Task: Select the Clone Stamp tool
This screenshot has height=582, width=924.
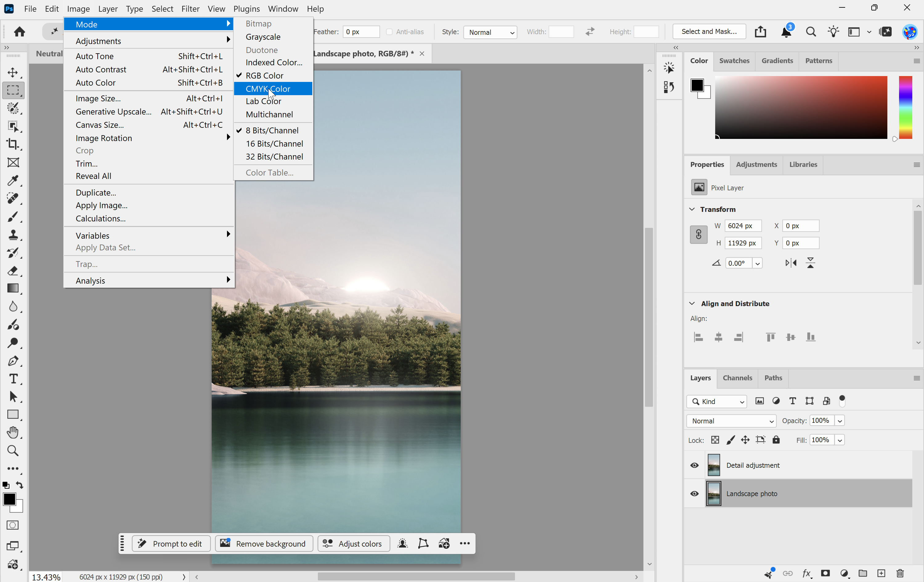Action: (13, 234)
